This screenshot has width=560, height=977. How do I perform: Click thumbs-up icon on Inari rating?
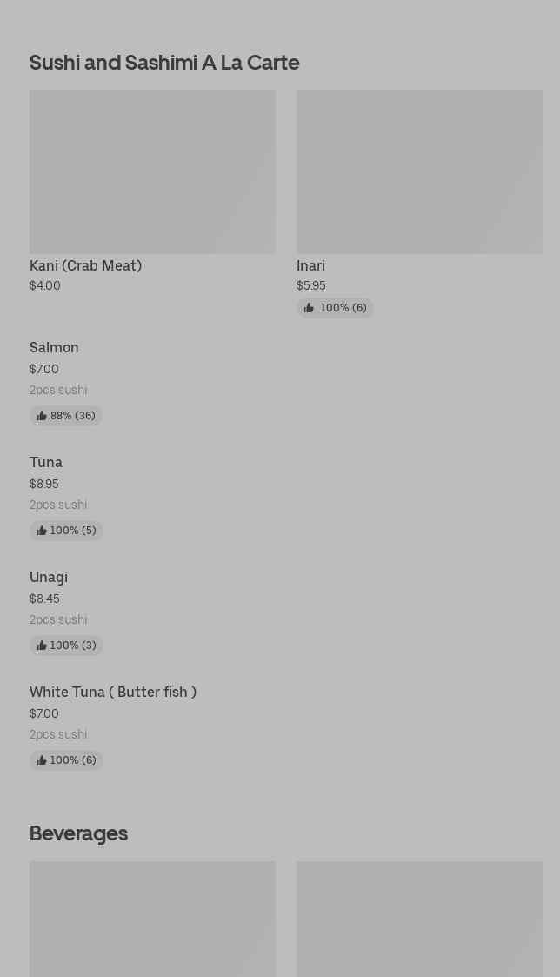pyautogui.click(x=309, y=308)
